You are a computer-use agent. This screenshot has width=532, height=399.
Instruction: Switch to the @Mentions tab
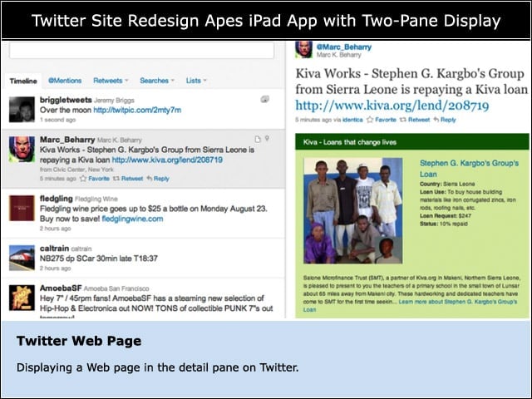(65, 81)
